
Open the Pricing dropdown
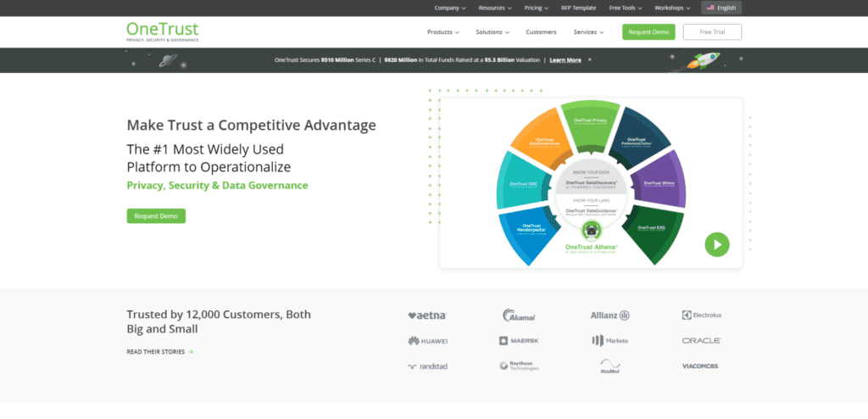click(537, 8)
